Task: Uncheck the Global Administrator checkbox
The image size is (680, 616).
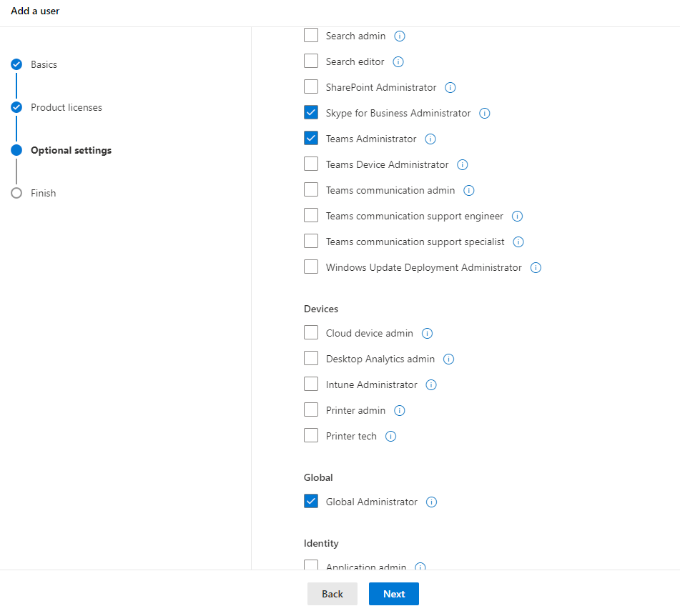Action: (x=311, y=501)
